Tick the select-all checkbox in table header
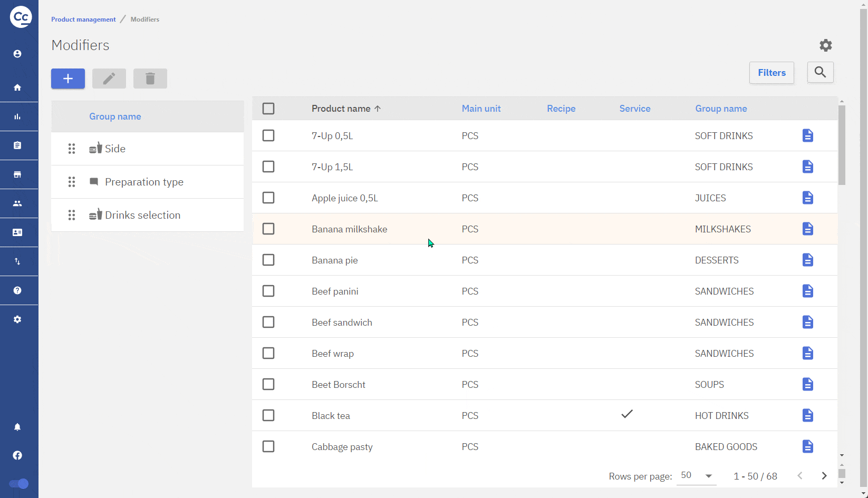Viewport: 868px width, 498px height. coord(268,109)
